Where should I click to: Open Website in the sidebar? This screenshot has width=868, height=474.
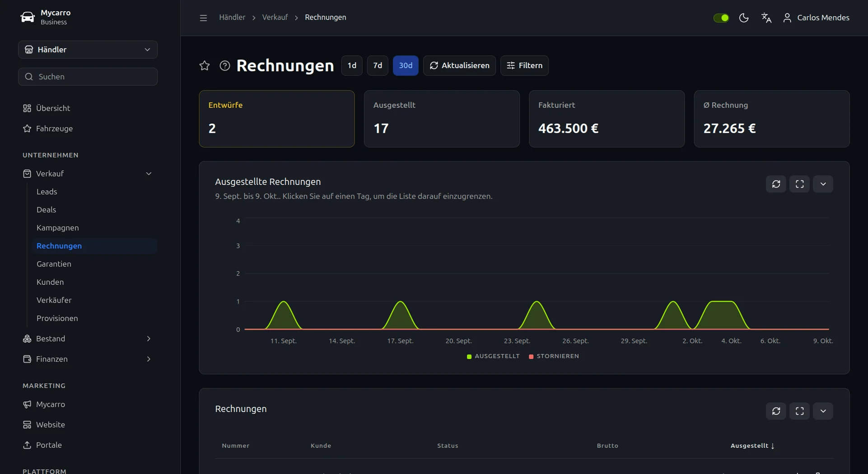pos(88,424)
